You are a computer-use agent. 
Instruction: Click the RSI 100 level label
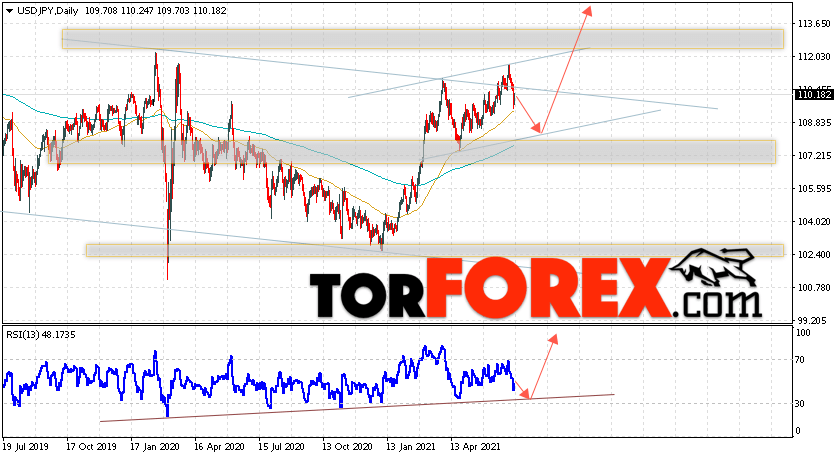(803, 333)
